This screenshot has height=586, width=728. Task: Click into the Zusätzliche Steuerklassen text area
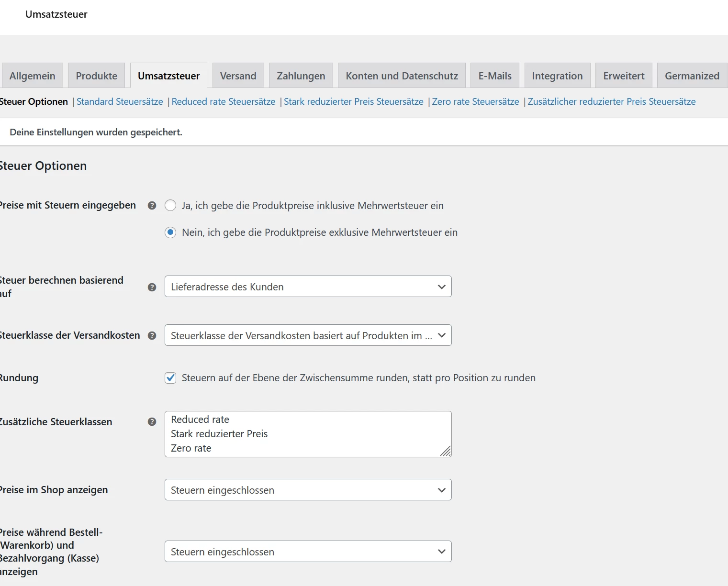coord(308,434)
